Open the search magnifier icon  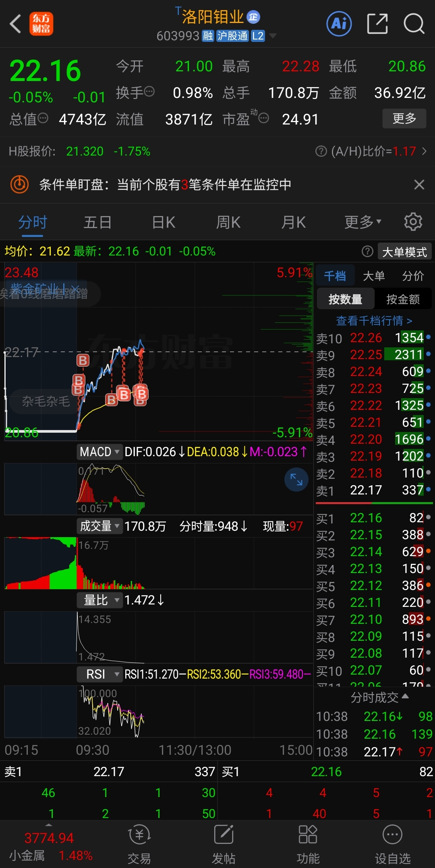coord(414,24)
